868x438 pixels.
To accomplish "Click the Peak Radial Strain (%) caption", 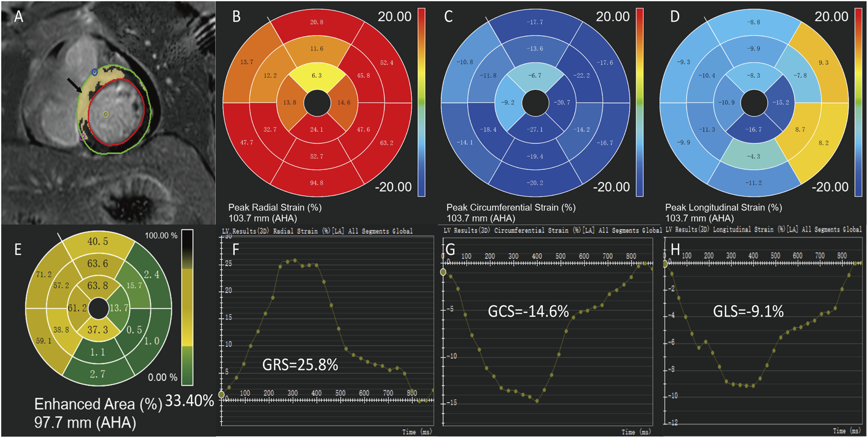I will coord(275,207).
